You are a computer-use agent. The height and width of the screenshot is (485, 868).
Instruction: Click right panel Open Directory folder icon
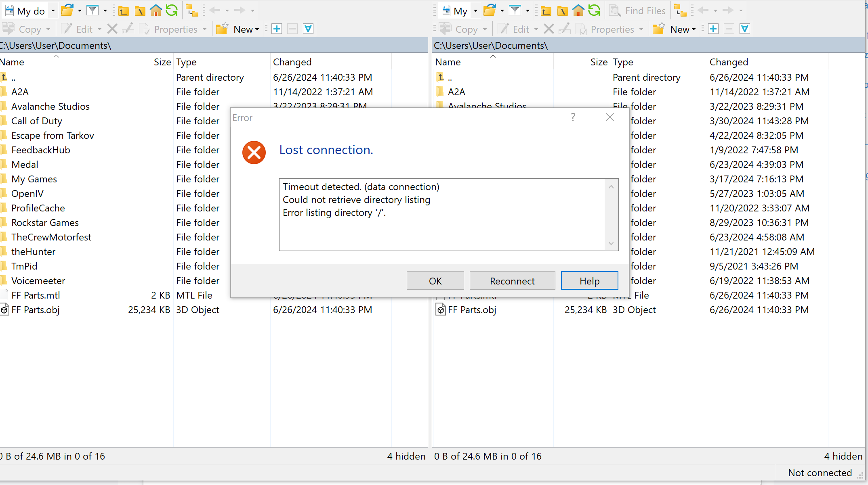pyautogui.click(x=489, y=11)
